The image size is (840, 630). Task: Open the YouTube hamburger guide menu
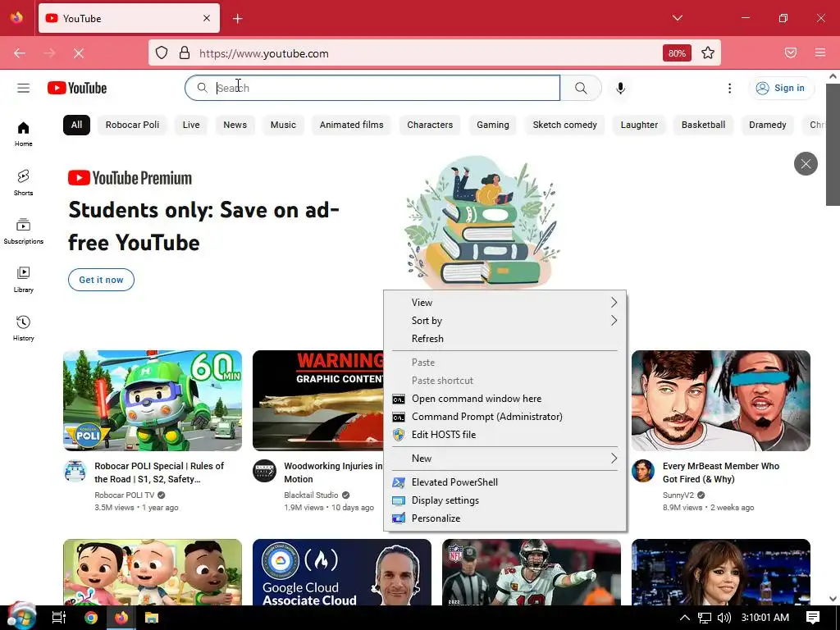coord(23,88)
